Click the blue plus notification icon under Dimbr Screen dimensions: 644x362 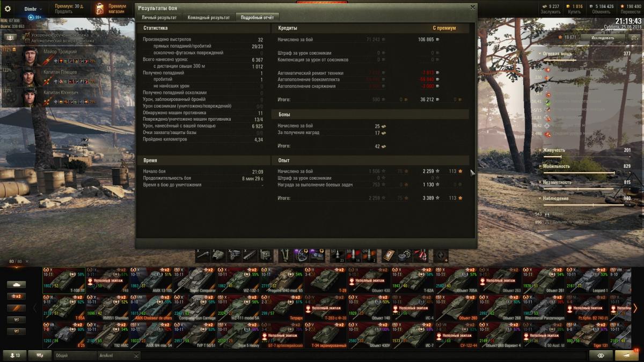pyautogui.click(x=31, y=17)
